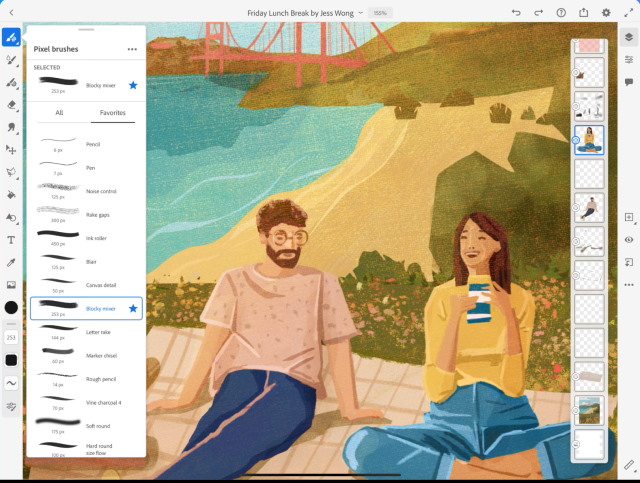Open the Help question mark icon
This screenshot has height=483, width=640.
pos(561,13)
